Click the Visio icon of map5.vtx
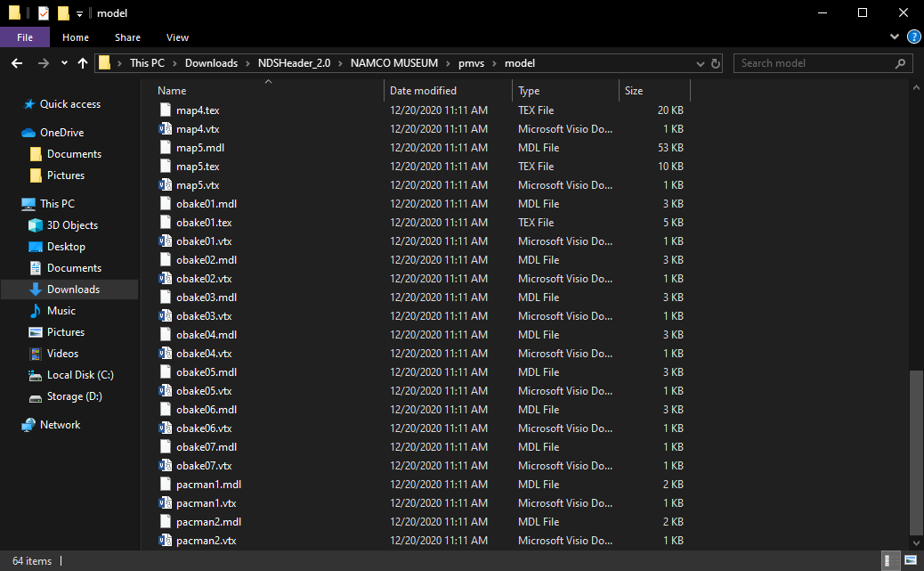This screenshot has height=571, width=924. [x=166, y=184]
